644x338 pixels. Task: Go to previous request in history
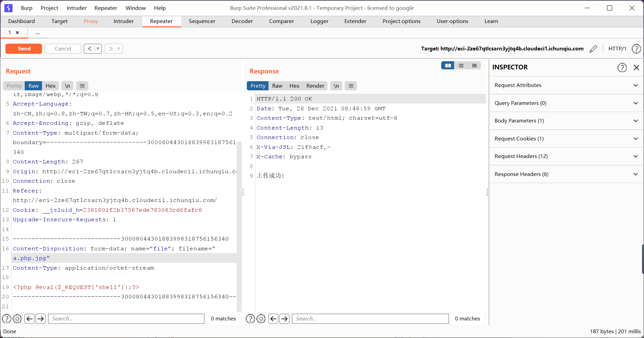pyautogui.click(x=89, y=49)
